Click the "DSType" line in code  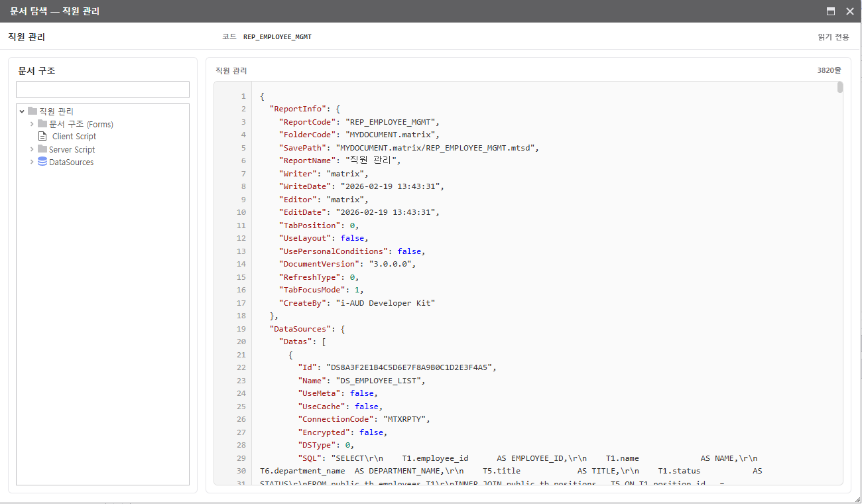(x=326, y=445)
